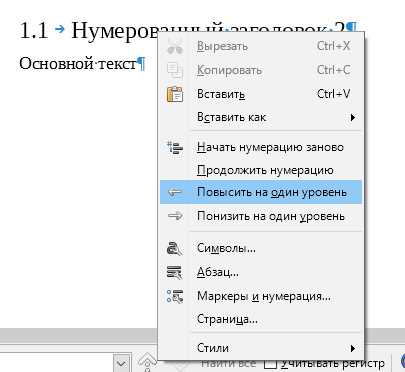
Task: Choose Вставить from the context menu
Action: tap(261, 94)
